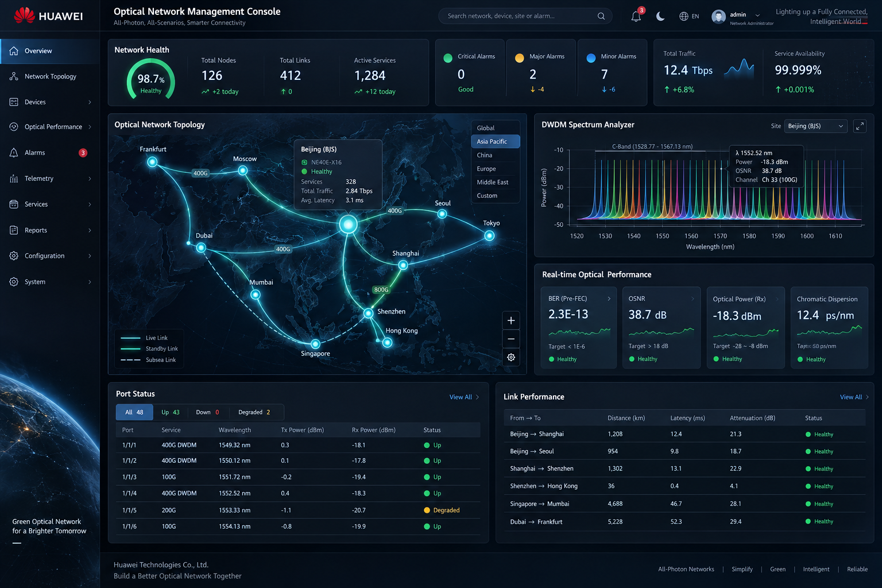
Task: Click View All in Port Status
Action: [464, 397]
